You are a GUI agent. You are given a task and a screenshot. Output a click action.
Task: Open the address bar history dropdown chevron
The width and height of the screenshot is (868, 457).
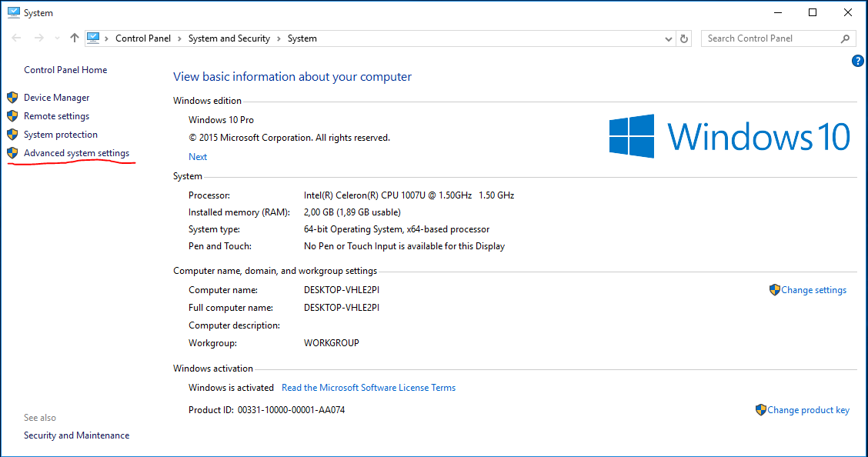click(x=668, y=38)
